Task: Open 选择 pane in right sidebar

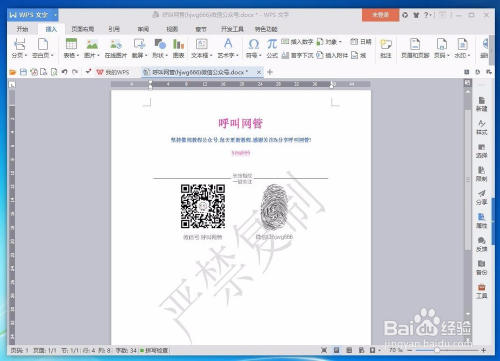Action: (481, 151)
